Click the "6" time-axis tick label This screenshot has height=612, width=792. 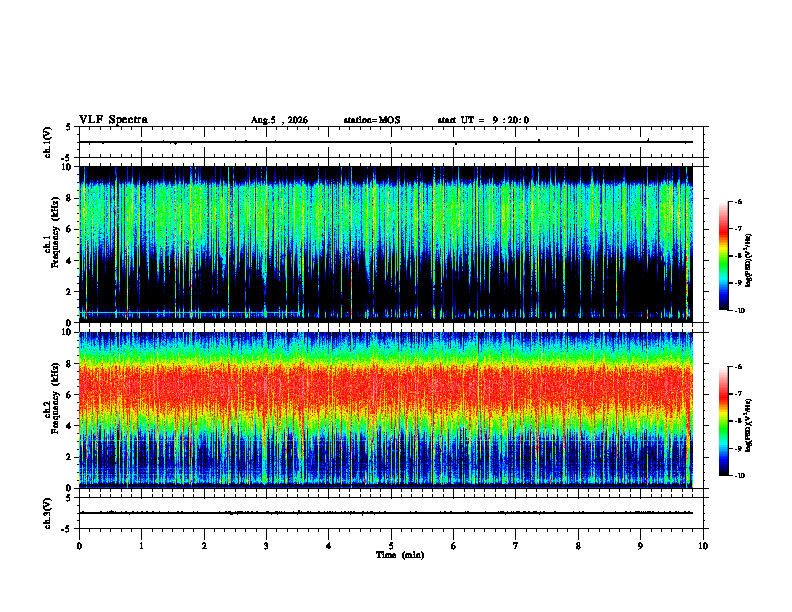pos(454,546)
